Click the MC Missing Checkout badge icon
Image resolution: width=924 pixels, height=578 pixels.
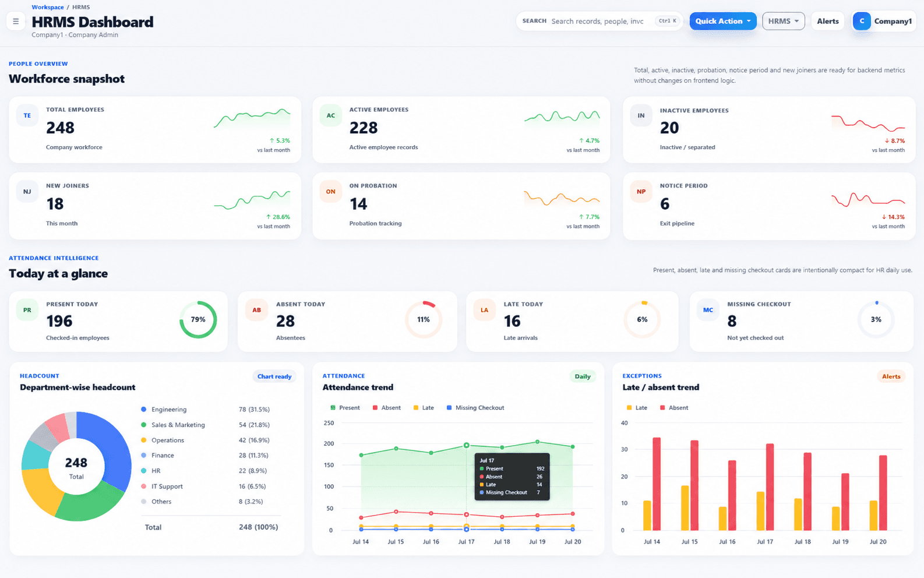coord(708,310)
